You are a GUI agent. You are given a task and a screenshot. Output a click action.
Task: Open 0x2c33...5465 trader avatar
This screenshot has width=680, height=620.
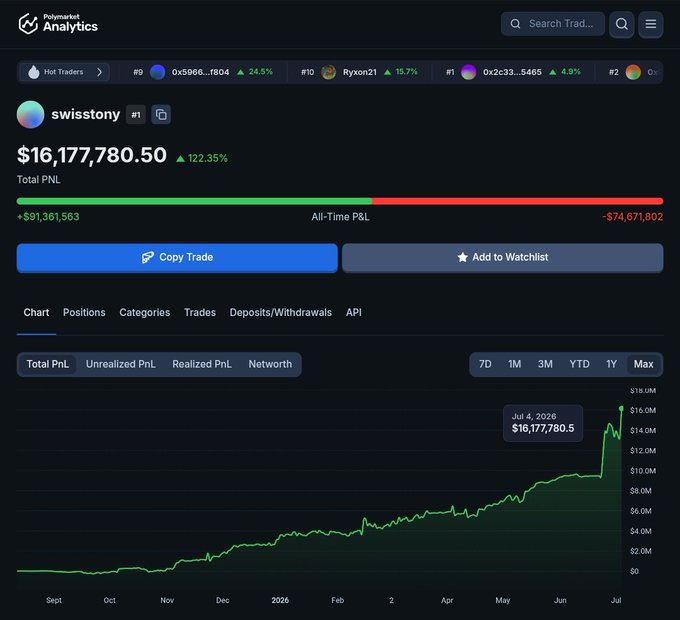click(468, 72)
